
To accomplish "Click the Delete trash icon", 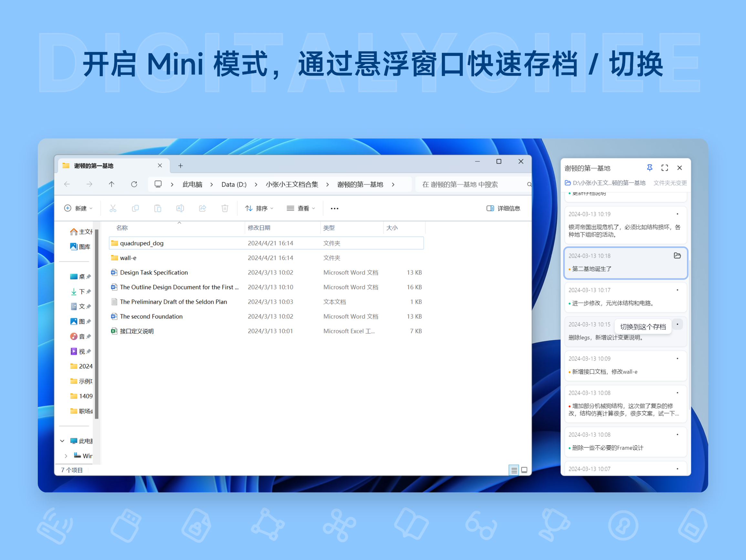I will pos(225,209).
